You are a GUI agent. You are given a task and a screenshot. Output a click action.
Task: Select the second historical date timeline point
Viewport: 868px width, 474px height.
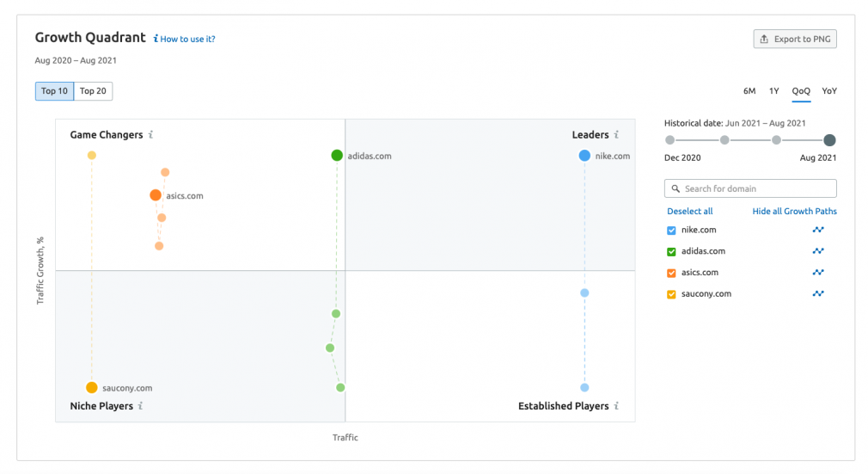(x=724, y=140)
